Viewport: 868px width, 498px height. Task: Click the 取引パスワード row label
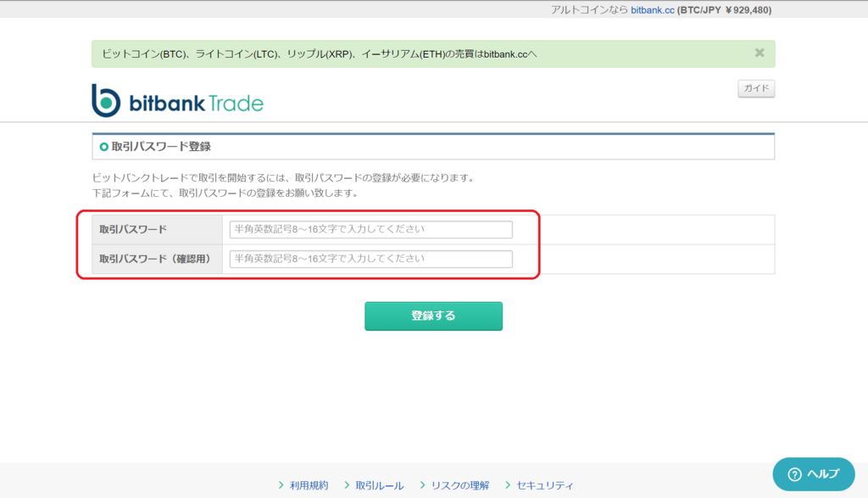(x=133, y=229)
